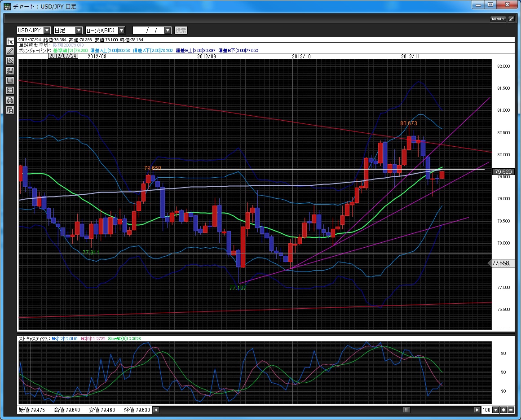
Task: Zoom in chart with plus button
Action: pos(504,410)
